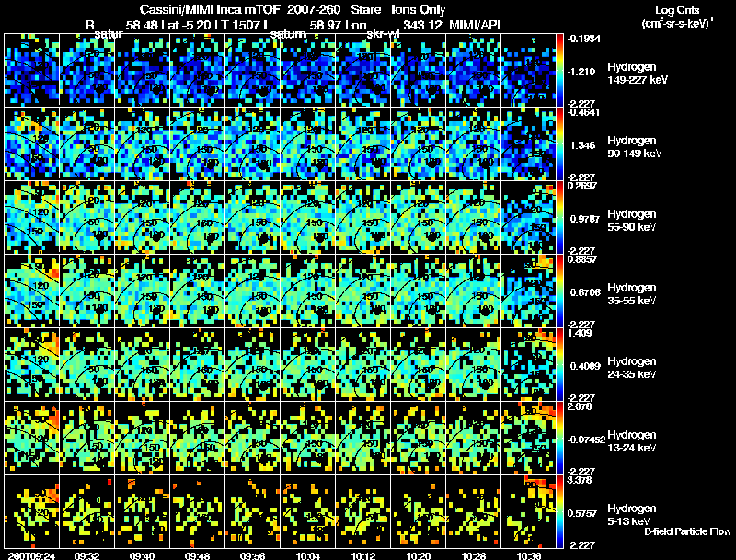Click the '-1.210' colorbar value

coord(581,72)
